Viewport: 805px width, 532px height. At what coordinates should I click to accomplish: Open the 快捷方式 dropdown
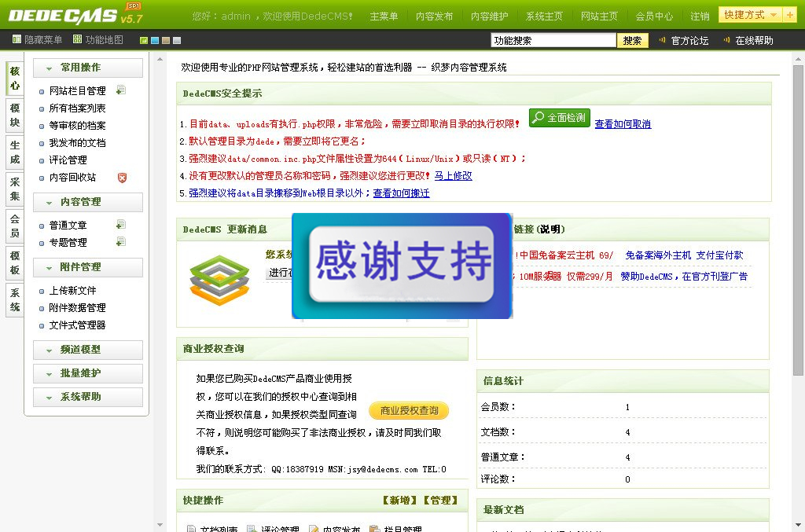coord(751,15)
